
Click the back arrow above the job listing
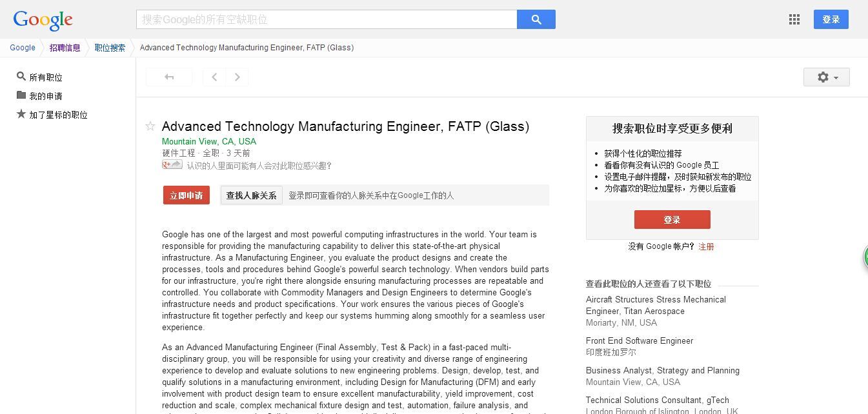(169, 77)
